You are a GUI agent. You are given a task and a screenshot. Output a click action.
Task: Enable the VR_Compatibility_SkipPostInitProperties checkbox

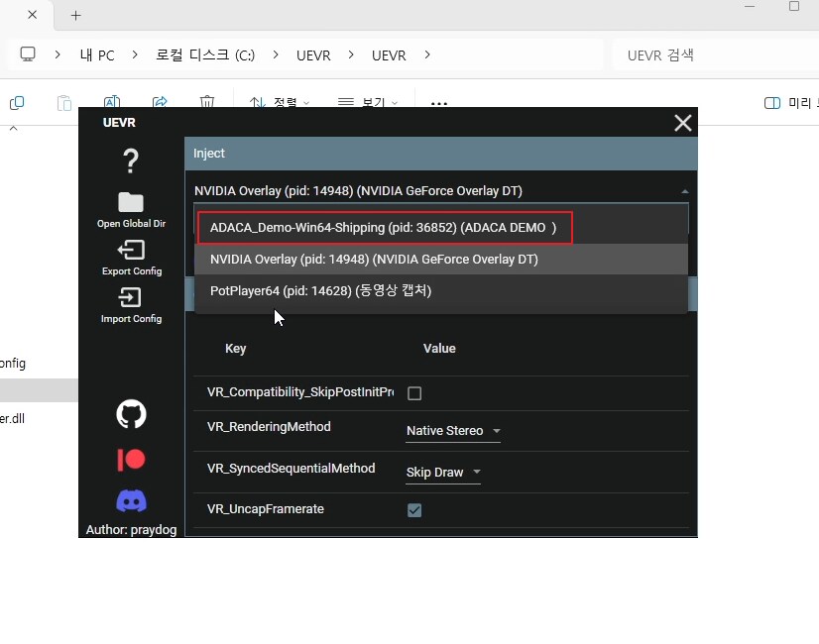[414, 392]
